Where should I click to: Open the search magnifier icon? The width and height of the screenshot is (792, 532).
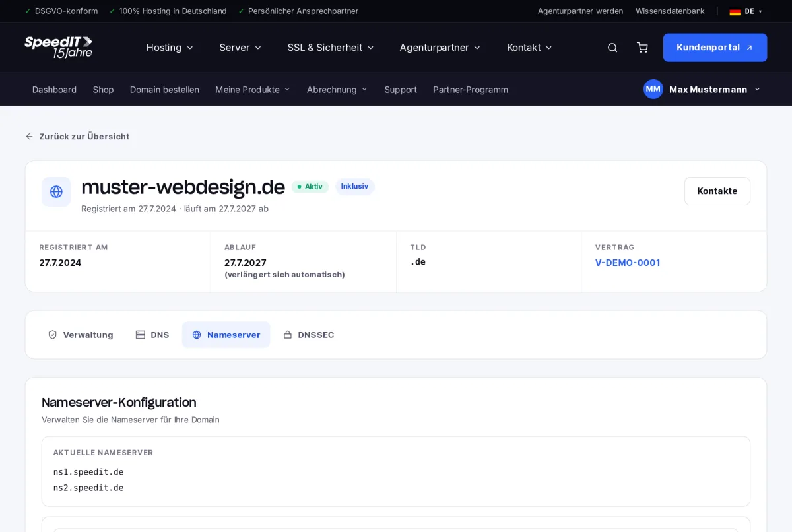pos(612,48)
